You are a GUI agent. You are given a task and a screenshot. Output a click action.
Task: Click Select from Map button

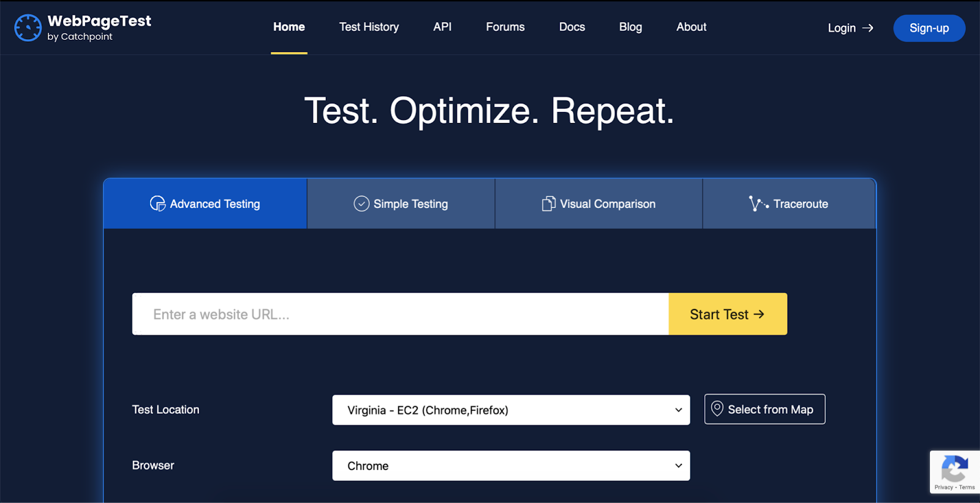point(764,409)
